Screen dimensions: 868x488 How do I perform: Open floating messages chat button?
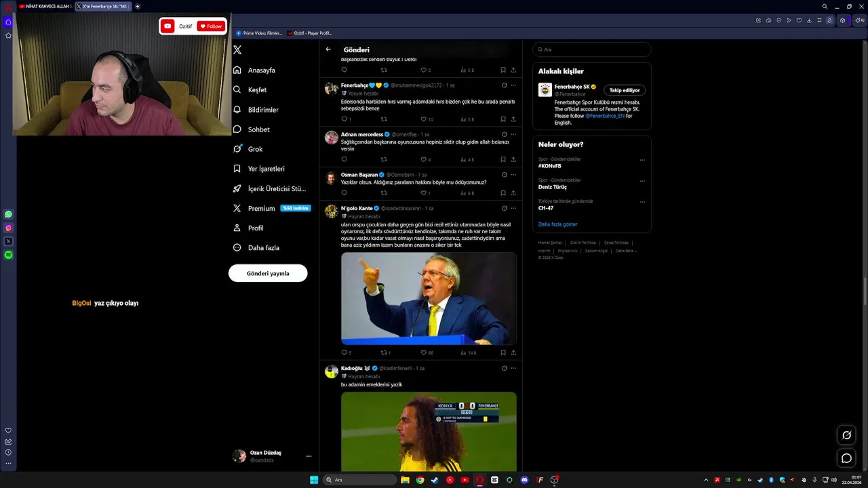pyautogui.click(x=846, y=458)
